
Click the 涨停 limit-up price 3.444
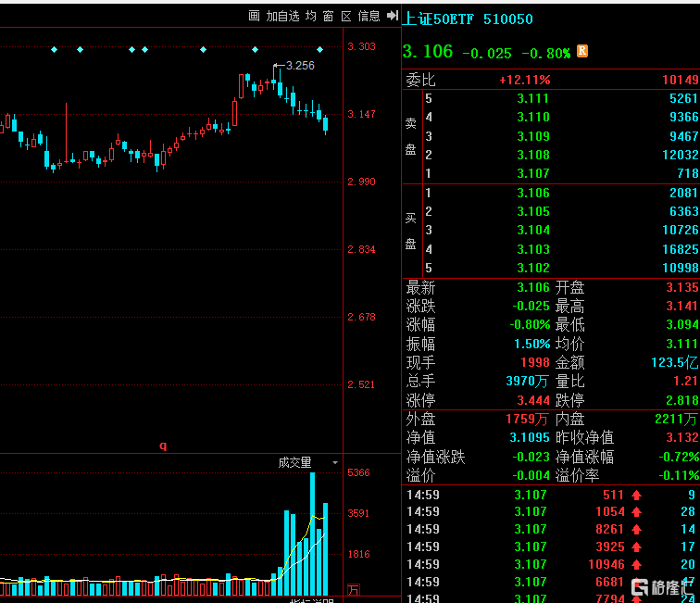pos(533,400)
